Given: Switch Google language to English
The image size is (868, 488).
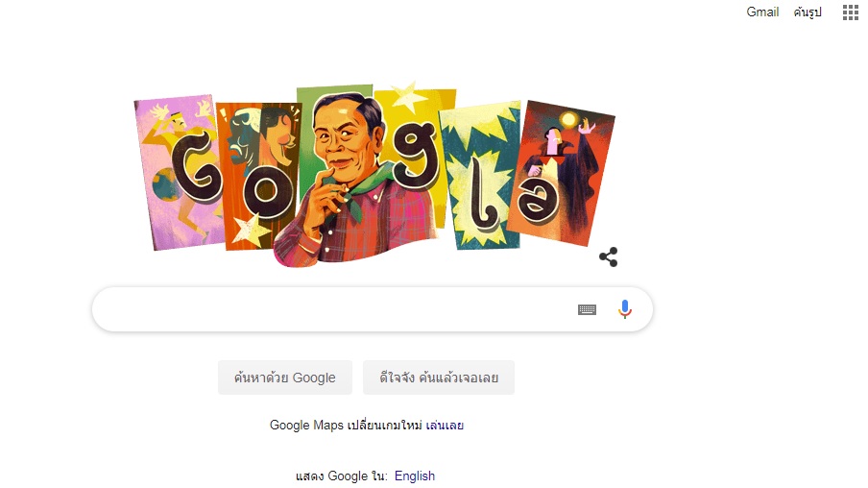Looking at the screenshot, I should (415, 476).
